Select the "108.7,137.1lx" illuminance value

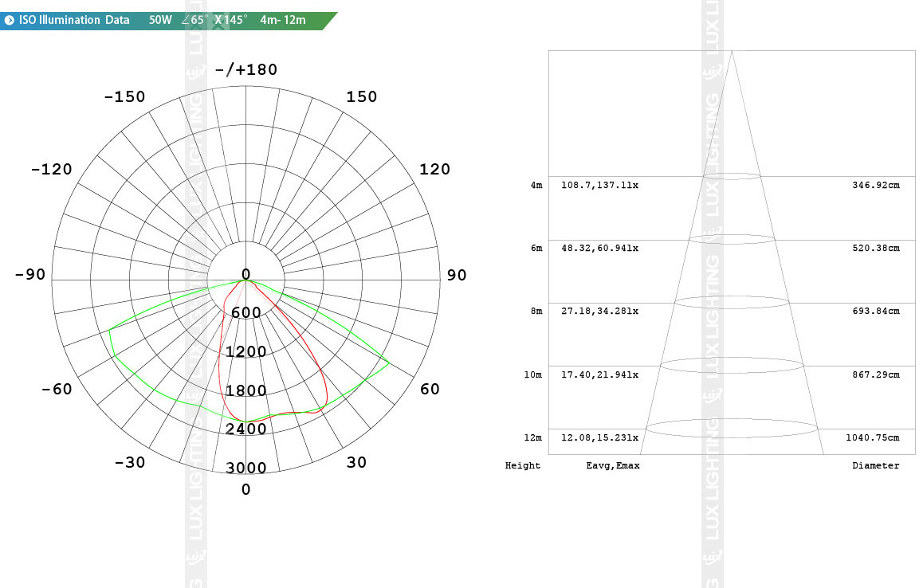click(600, 186)
